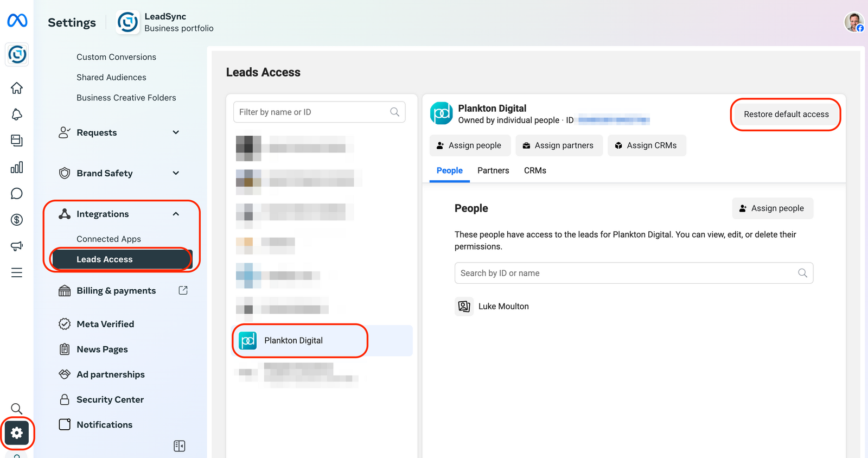Image resolution: width=868 pixels, height=458 pixels.
Task: Click the Home icon in left rail
Action: (x=17, y=88)
